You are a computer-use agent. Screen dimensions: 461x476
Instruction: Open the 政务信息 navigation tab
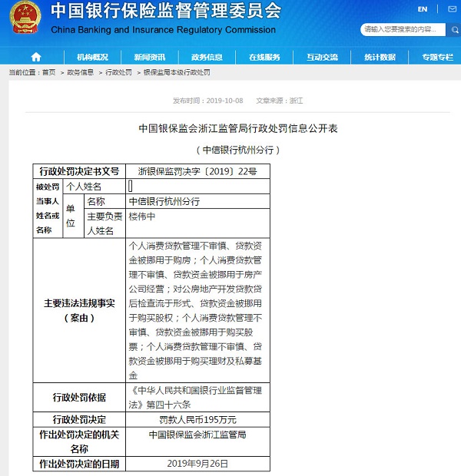[207, 57]
